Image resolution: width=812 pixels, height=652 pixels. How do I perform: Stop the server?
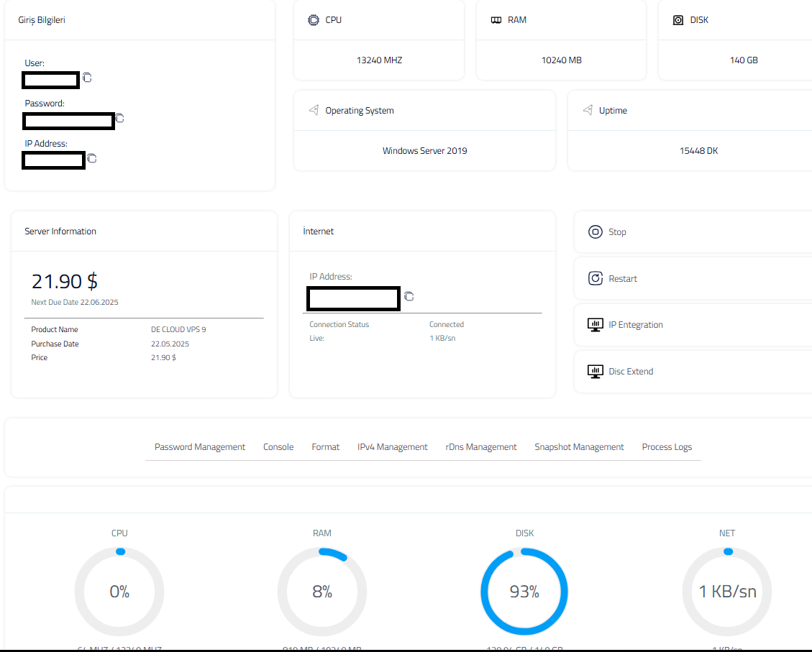[x=693, y=231]
